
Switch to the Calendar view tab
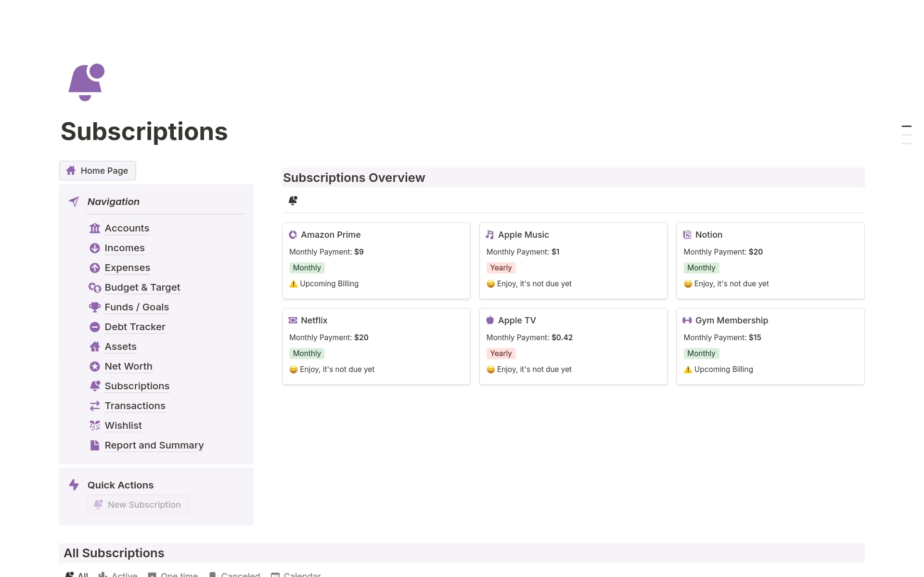click(x=296, y=574)
